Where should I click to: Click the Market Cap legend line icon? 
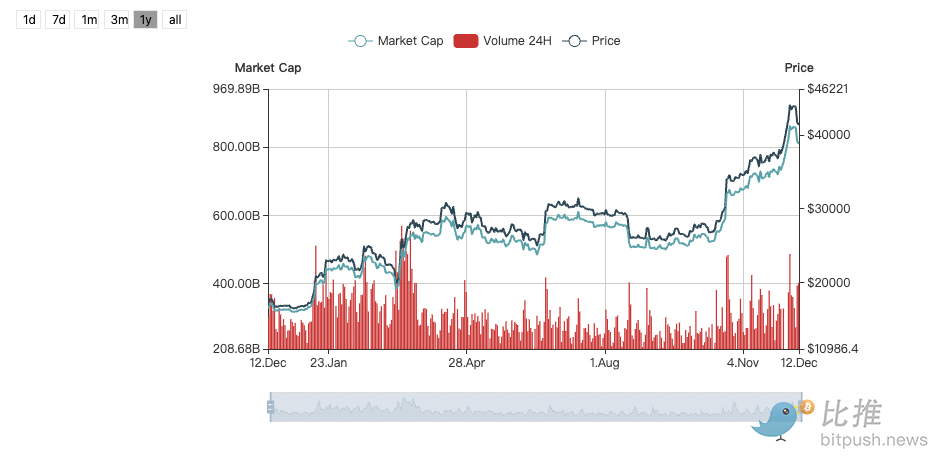(x=360, y=41)
